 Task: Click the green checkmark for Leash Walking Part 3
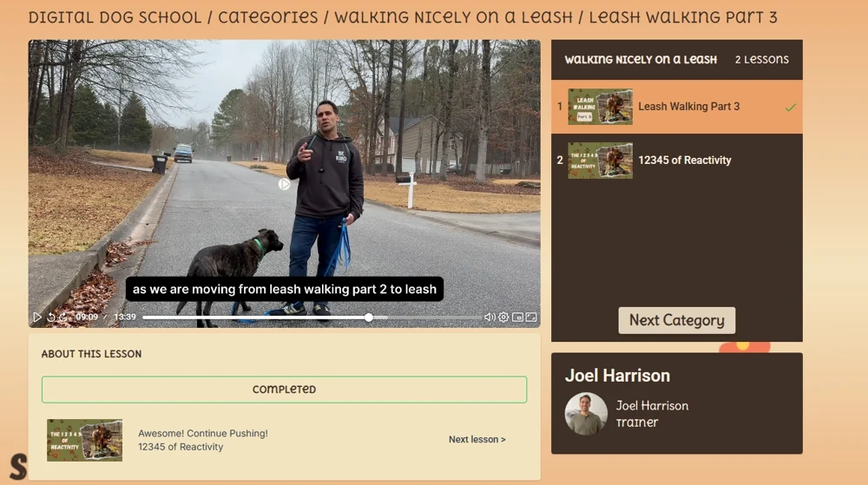(x=791, y=108)
